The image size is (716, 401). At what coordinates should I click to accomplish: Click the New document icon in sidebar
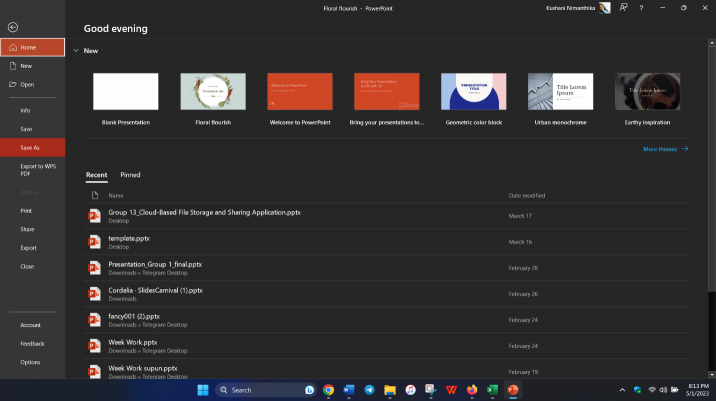point(13,66)
